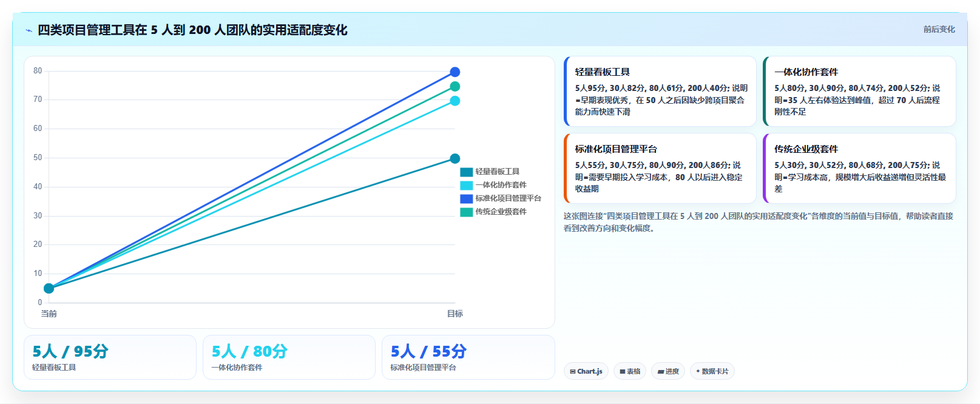The height and width of the screenshot is (404, 980).
Task: Click the 80 y-axis tick label
Action: (38, 70)
